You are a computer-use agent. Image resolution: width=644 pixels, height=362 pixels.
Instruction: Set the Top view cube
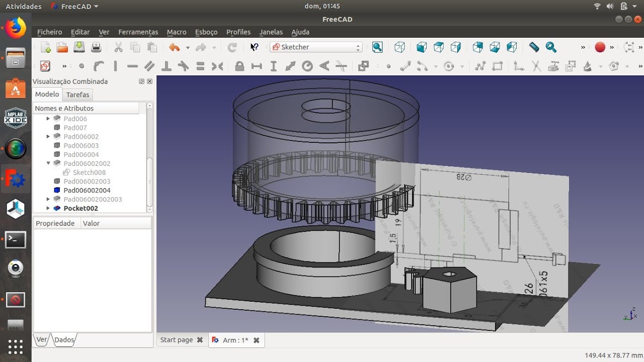(439, 47)
